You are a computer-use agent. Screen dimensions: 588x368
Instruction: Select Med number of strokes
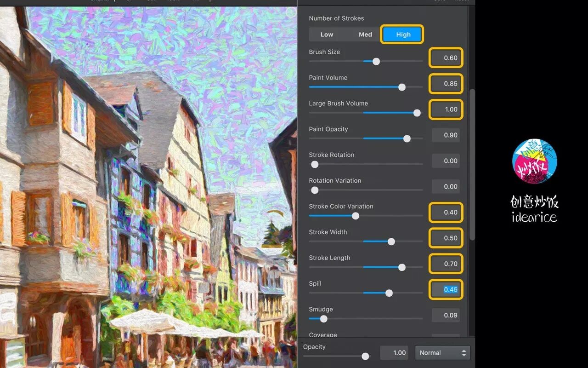point(365,34)
